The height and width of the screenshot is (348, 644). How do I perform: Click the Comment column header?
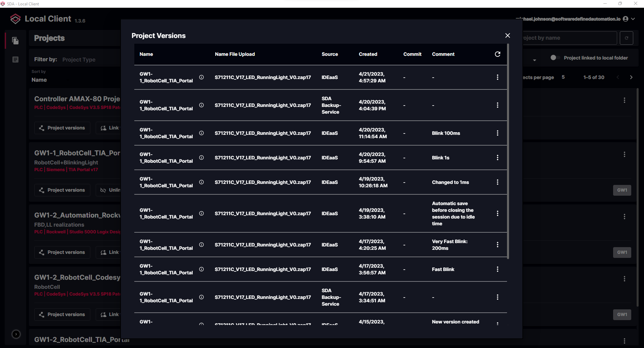(x=443, y=54)
